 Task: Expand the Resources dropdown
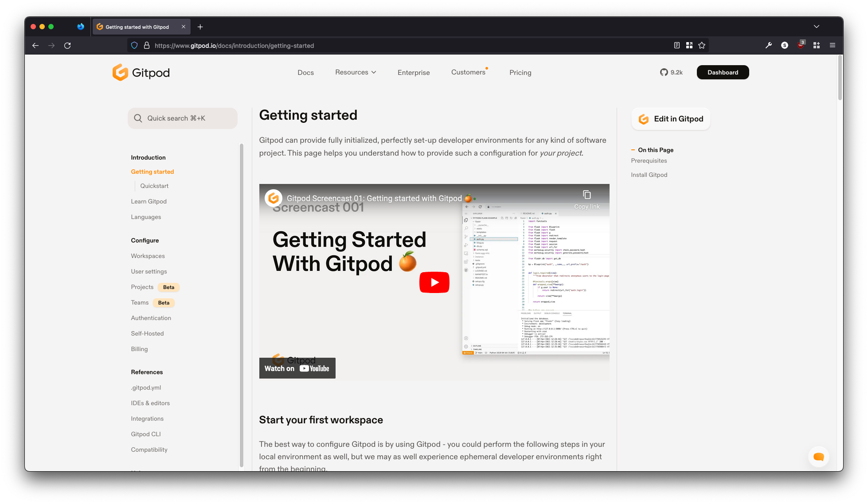pos(355,72)
